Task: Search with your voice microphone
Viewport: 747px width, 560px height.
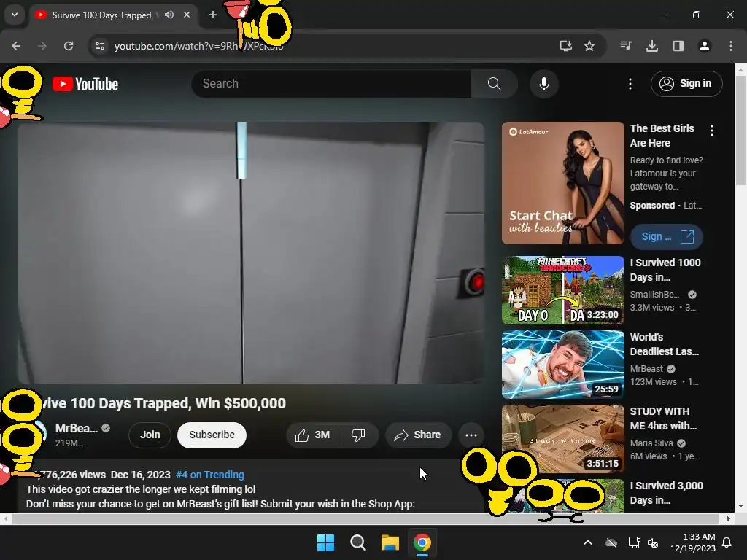Action: (543, 84)
